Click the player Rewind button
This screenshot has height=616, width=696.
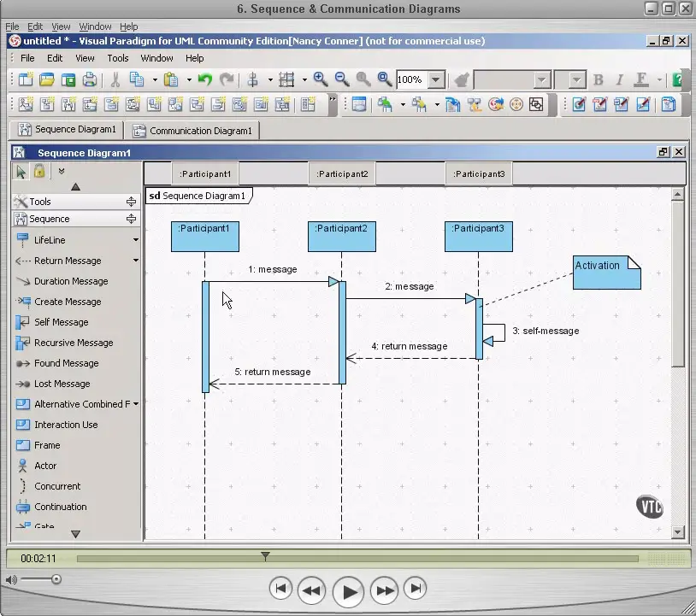311,590
